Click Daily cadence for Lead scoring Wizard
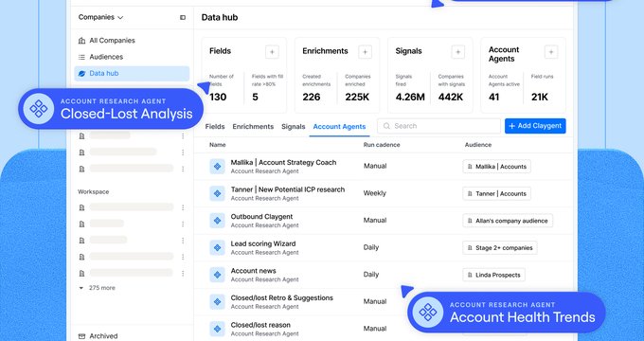Viewport: 644px width, 341px height. pyautogui.click(x=371, y=247)
